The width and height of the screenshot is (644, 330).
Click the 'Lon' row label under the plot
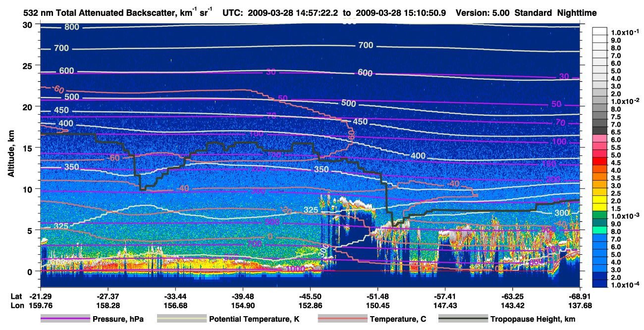[x=17, y=305]
